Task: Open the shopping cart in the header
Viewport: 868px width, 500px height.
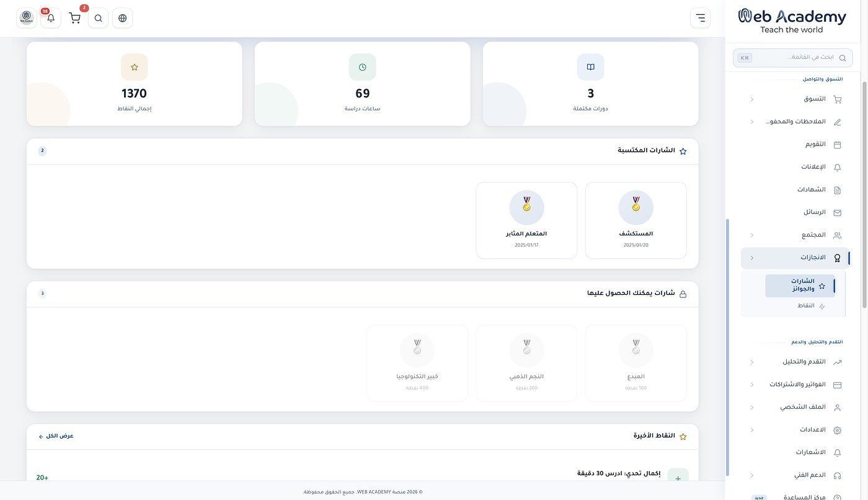Action: coord(75,18)
